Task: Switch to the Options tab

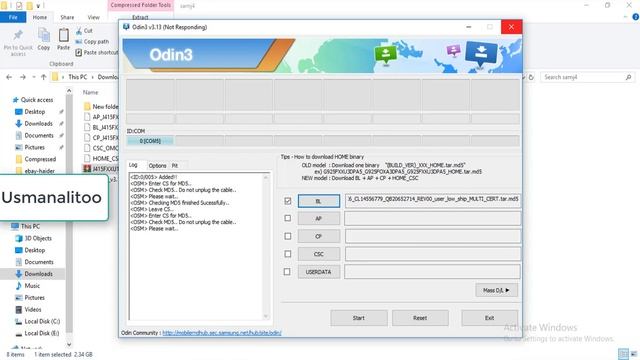Action: (x=157, y=165)
